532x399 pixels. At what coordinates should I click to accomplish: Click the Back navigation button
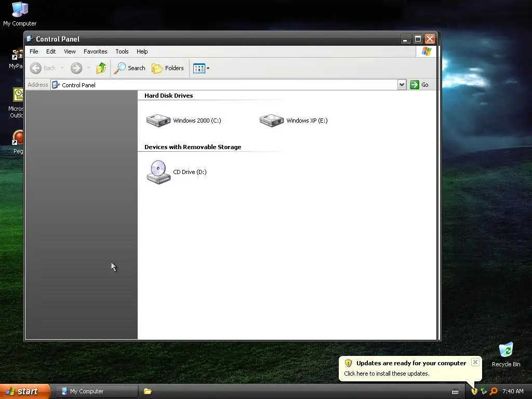(43, 68)
